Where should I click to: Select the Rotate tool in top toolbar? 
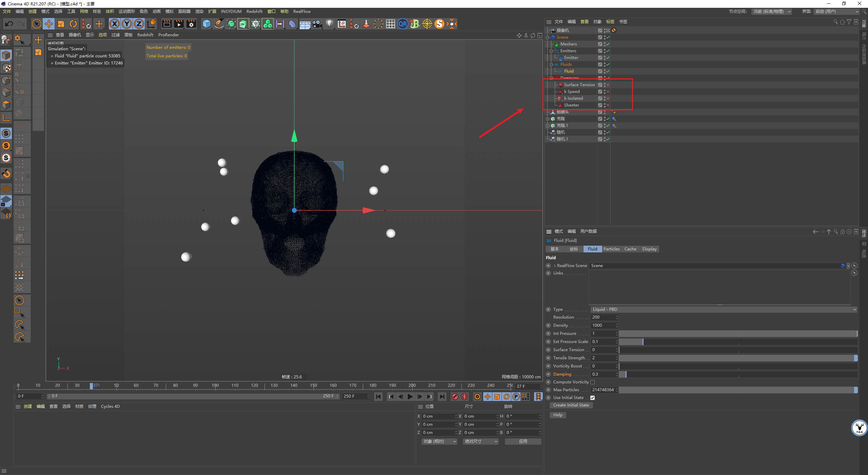73,24
